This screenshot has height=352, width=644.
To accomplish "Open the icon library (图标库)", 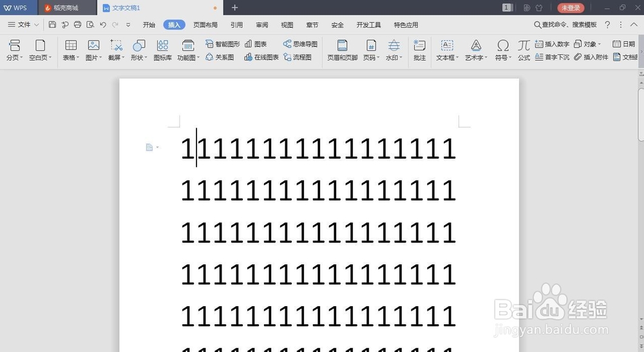I will 163,50.
